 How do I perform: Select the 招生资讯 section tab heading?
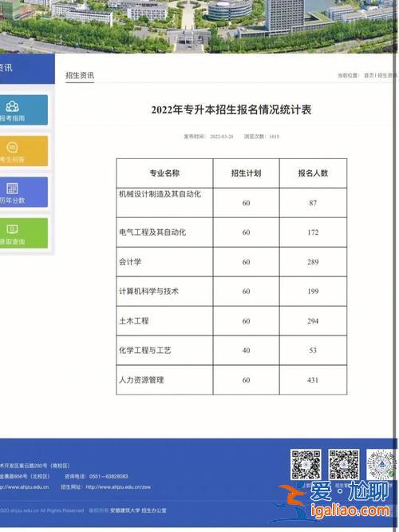(x=80, y=75)
